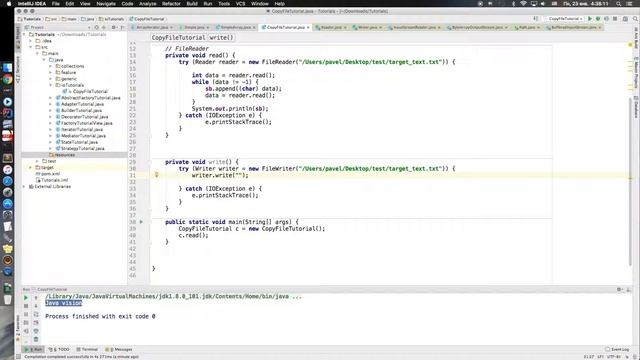The width and height of the screenshot is (640, 360).
Task: Stop process using Run panel square icon
Action: point(26,306)
